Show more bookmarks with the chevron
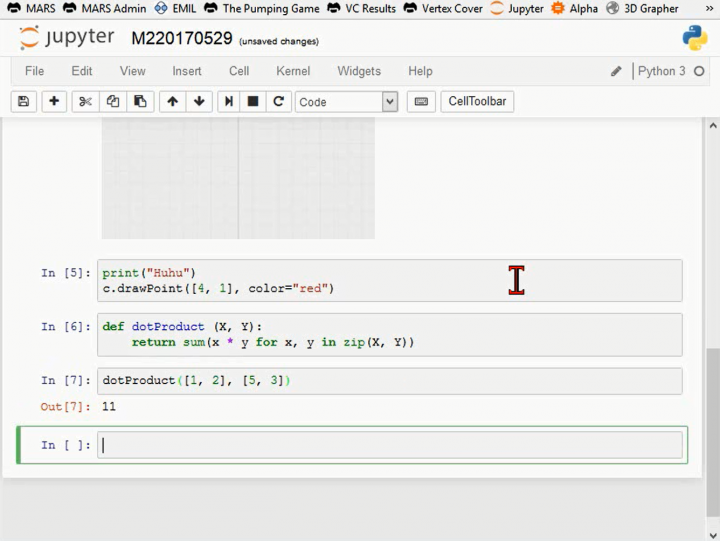Screen dimensions: 720x541 [709, 8]
